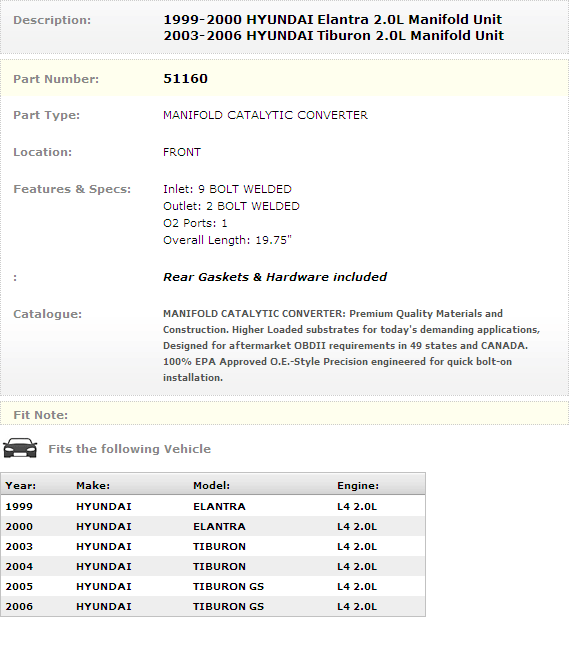The image size is (570, 660).
Task: Click the Catalogue label
Action: point(48,314)
